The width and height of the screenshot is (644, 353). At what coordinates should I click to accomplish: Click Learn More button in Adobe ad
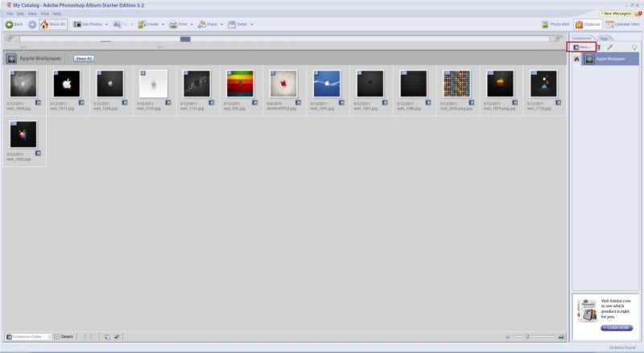tap(617, 327)
